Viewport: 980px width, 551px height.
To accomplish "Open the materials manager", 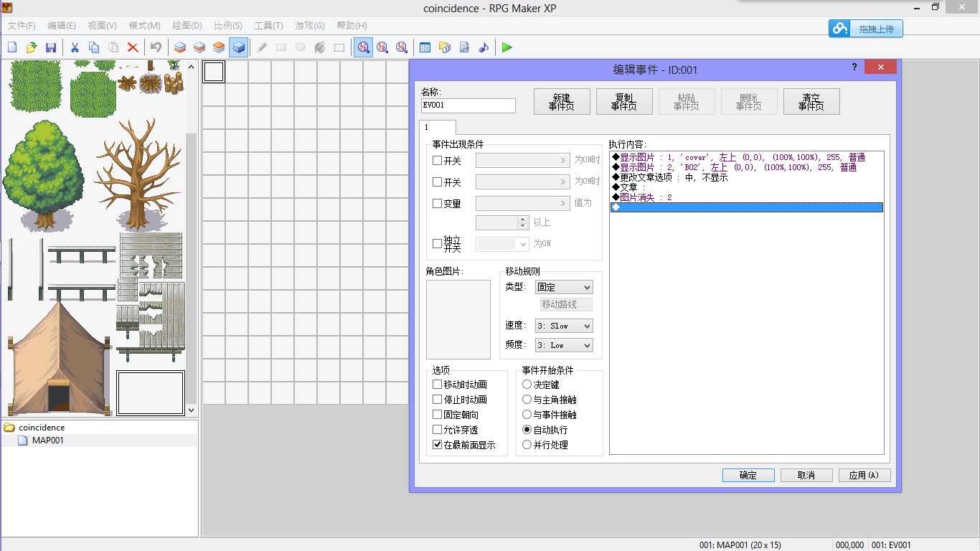I will pyautogui.click(x=445, y=47).
